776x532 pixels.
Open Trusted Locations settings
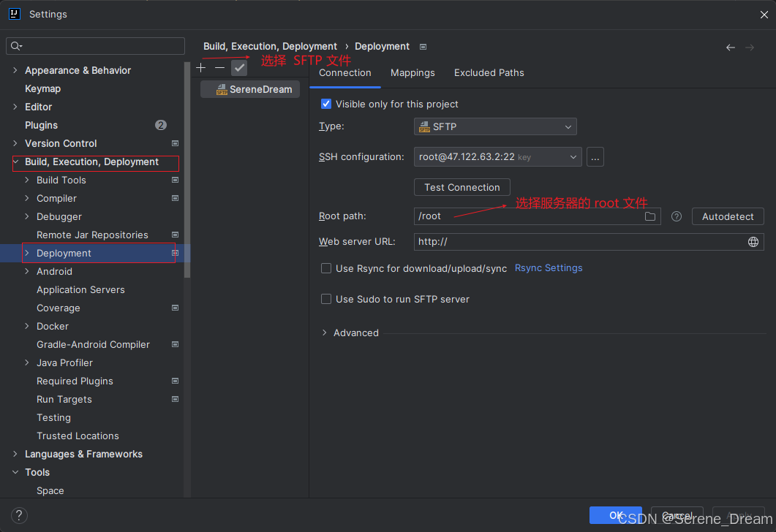click(78, 436)
